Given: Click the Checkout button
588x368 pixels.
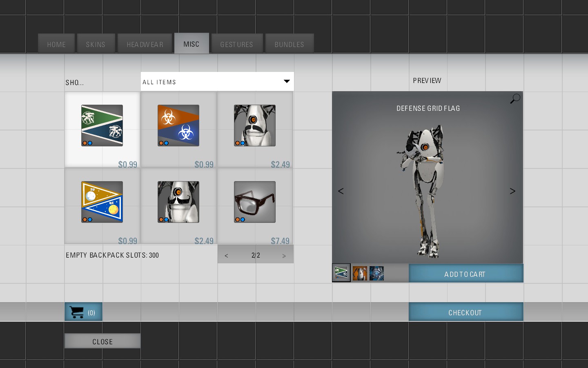Looking at the screenshot, I should tap(466, 312).
